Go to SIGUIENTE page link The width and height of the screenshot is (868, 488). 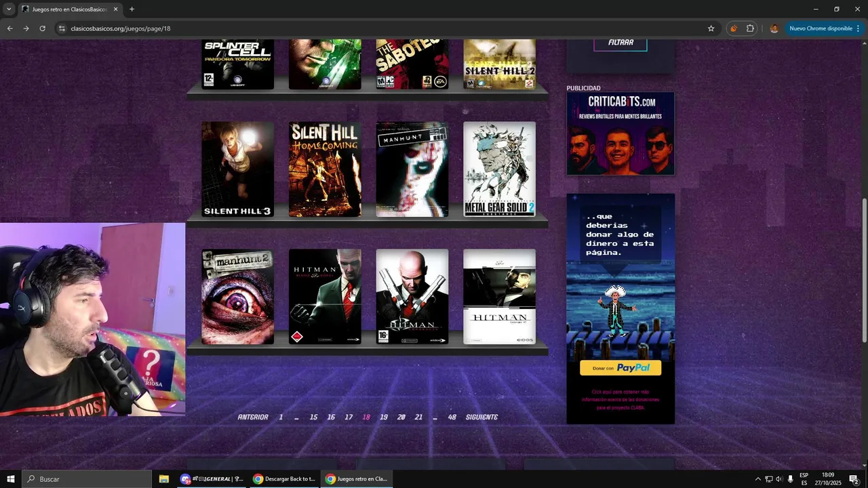coord(481,418)
